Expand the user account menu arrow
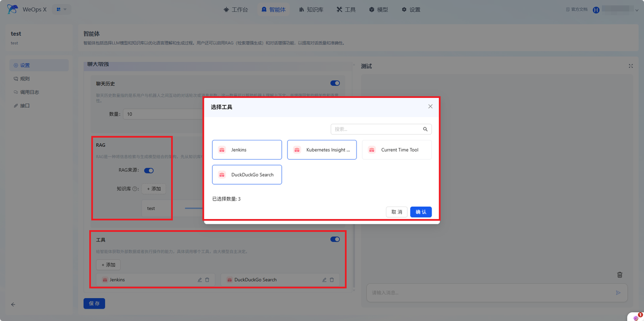 (x=637, y=10)
